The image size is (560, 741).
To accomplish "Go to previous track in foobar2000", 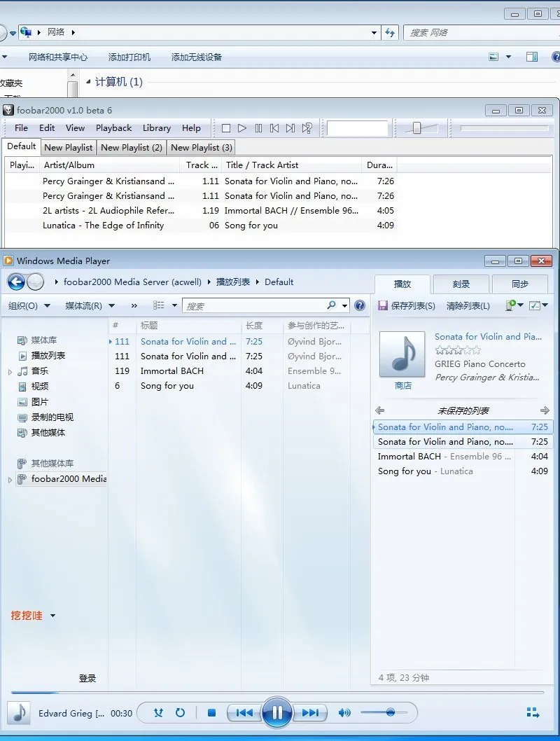I will pos(274,128).
